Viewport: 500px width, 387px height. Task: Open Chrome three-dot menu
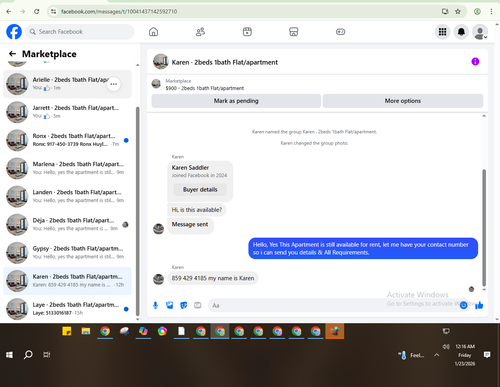click(x=491, y=11)
